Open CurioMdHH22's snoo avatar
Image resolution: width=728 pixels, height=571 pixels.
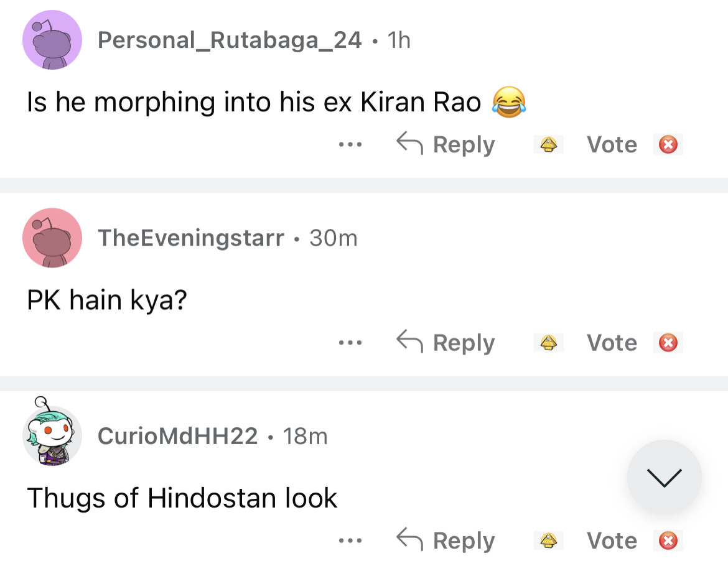[52, 435]
